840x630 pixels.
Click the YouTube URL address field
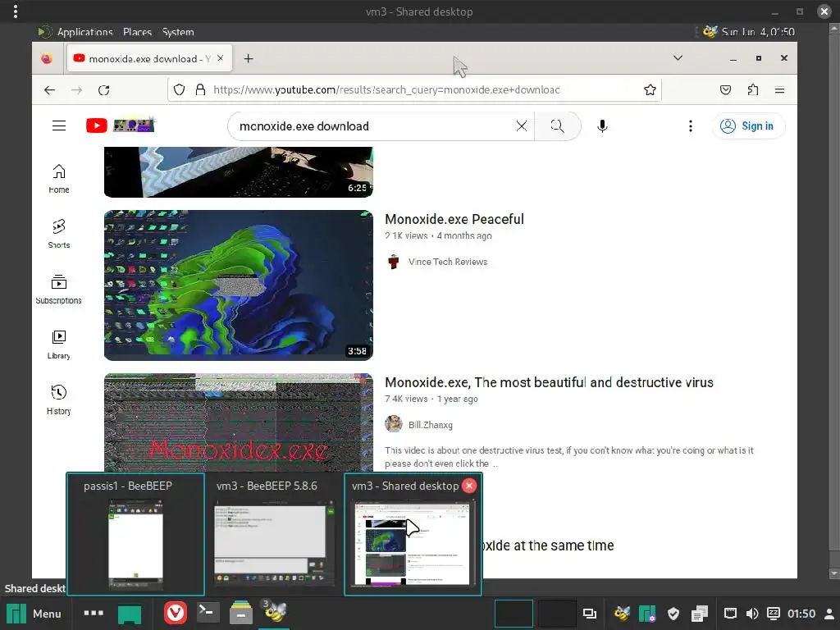(x=414, y=89)
